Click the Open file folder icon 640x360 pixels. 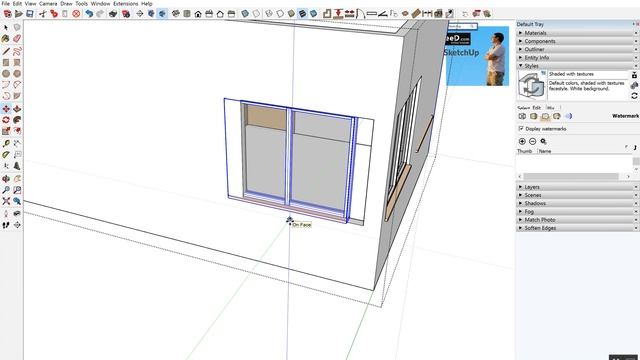point(19,13)
